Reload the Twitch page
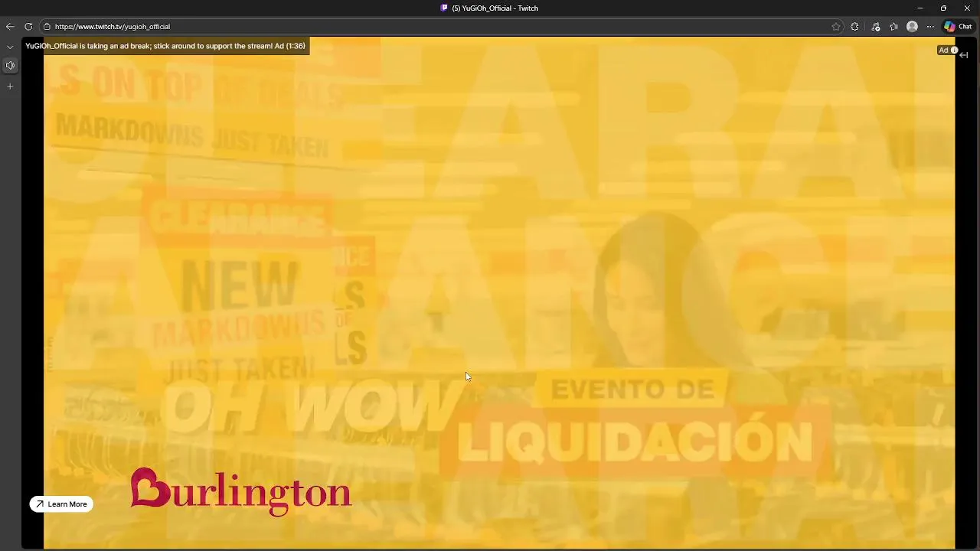This screenshot has width=980, height=551. pyautogui.click(x=28, y=26)
